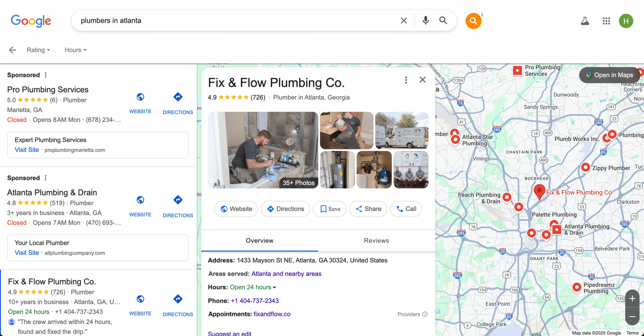Call Fix & Flow Plumbing Co.
The image size is (644, 336).
(x=406, y=209)
